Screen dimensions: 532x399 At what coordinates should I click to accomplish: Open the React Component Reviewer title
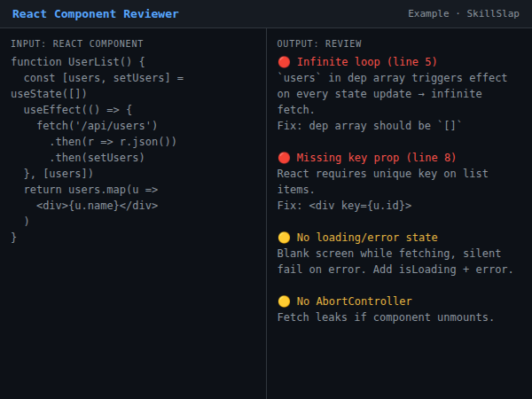(x=95, y=14)
